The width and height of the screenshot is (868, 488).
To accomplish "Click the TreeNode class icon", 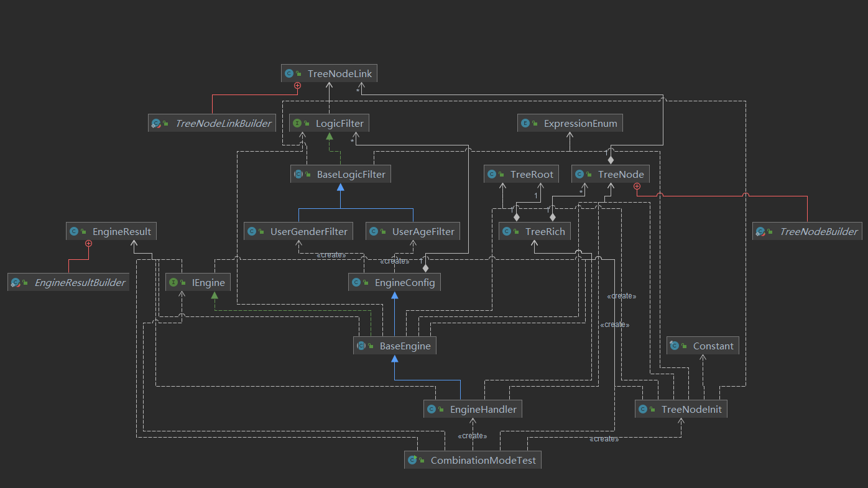I will (x=579, y=174).
